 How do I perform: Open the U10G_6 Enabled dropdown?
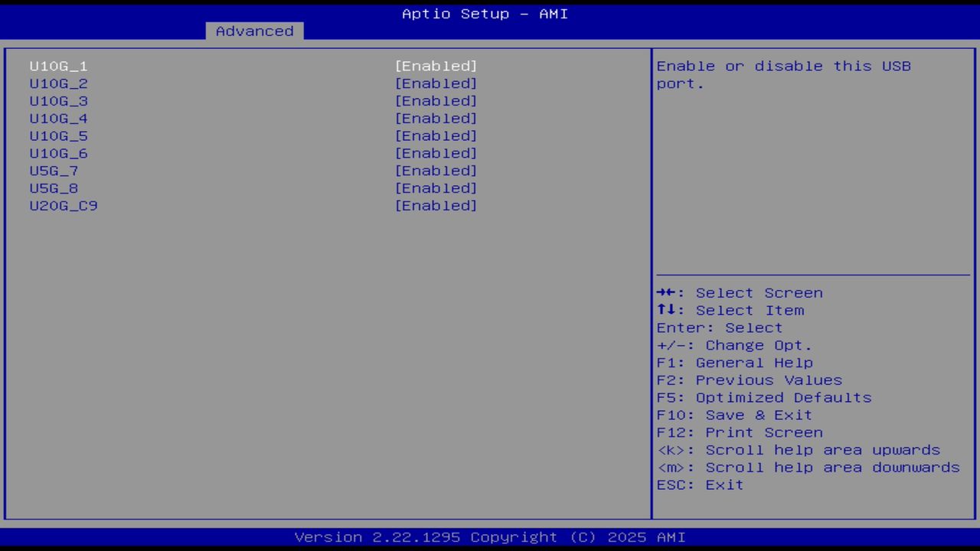coord(436,153)
